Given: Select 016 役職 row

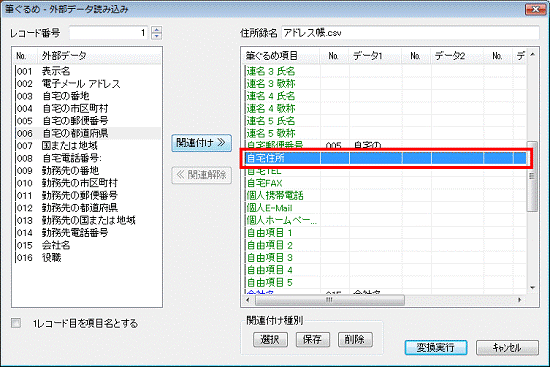Looking at the screenshot, I should click(88, 258).
